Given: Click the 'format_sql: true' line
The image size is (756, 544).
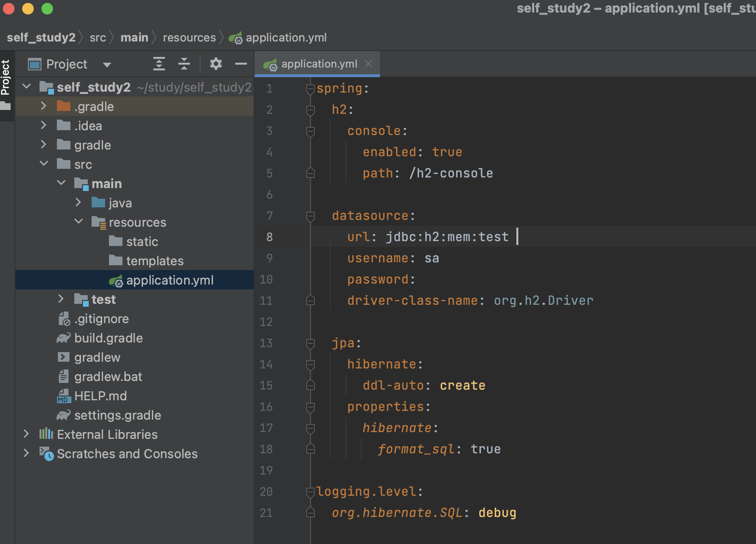Looking at the screenshot, I should click(x=439, y=449).
